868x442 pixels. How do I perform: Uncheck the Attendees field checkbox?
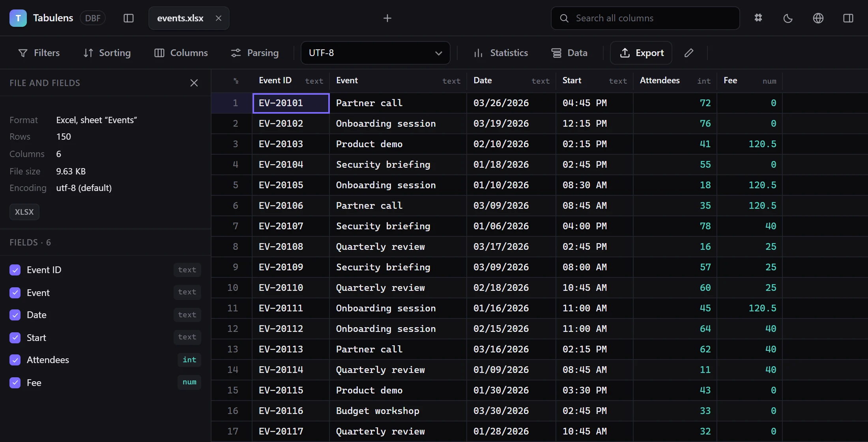15,360
